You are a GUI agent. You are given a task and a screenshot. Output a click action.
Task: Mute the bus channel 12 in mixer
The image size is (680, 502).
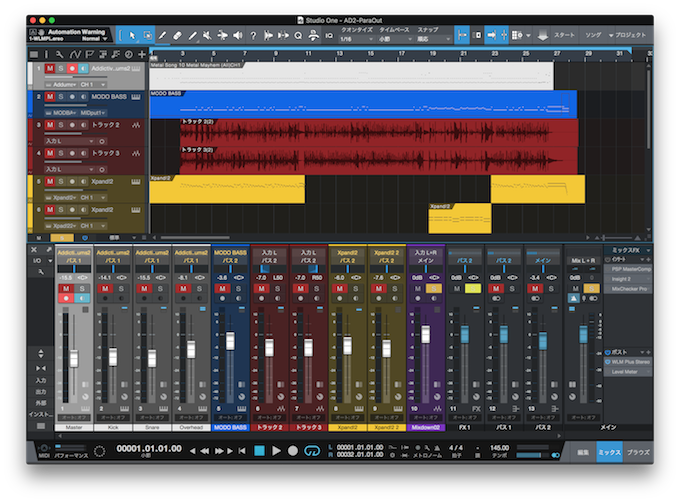(496, 289)
